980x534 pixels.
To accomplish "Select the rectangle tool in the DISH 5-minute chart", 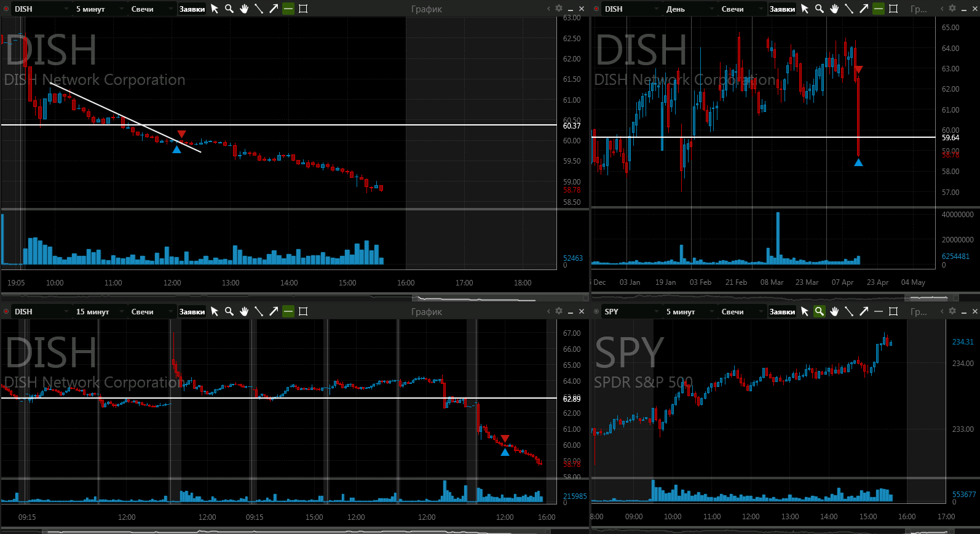I will coord(303,9).
